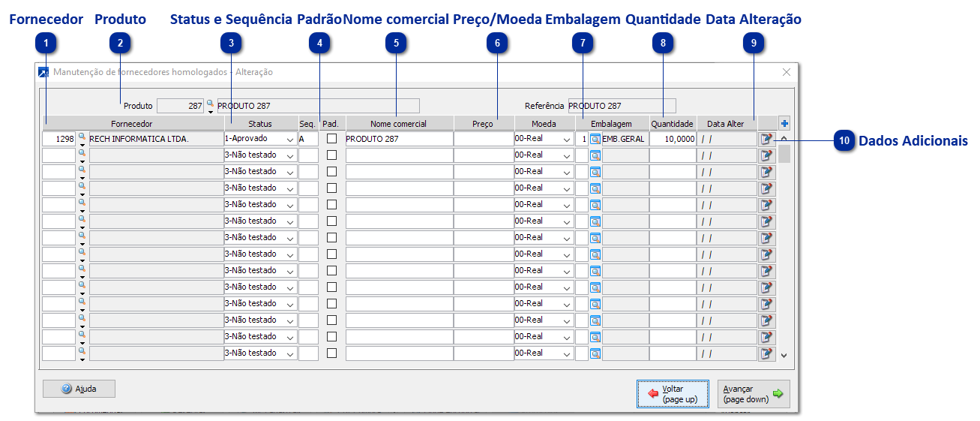
Task: Click the EMB.GERAL packaging description
Action: [x=624, y=139]
